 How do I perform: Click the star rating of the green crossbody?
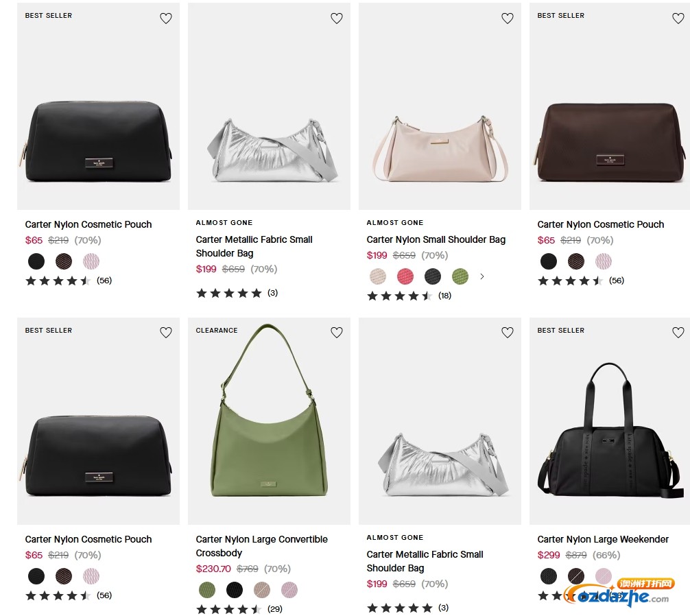point(230,608)
